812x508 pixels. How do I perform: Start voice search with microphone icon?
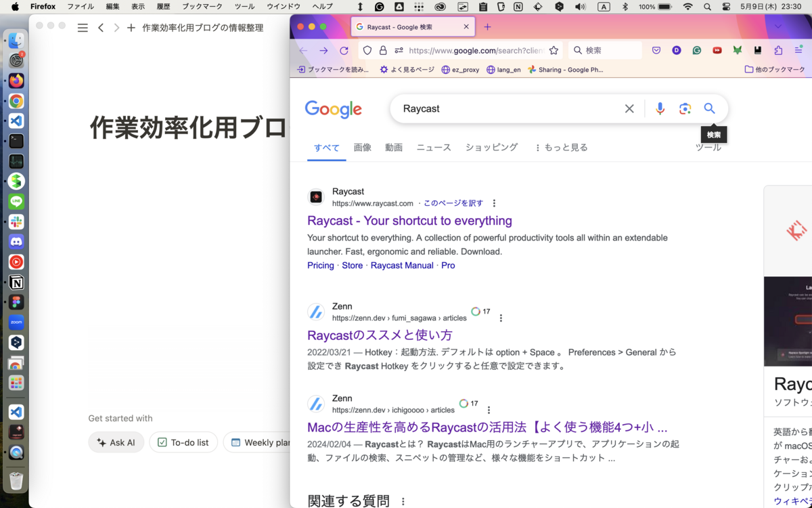[x=660, y=108]
